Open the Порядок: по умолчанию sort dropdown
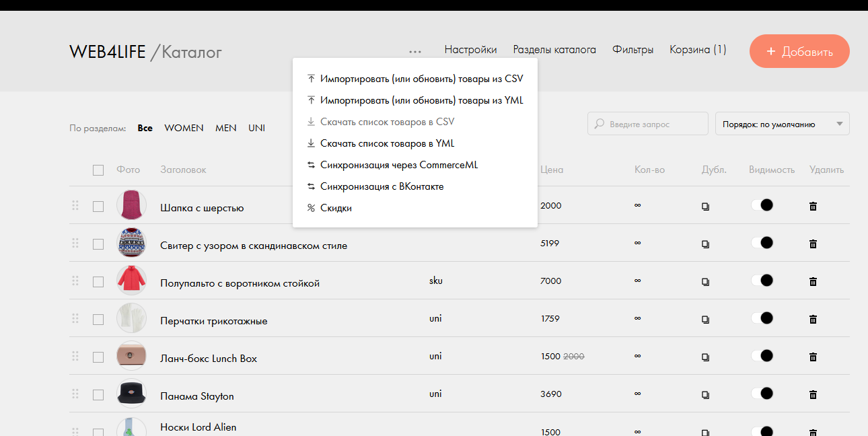The width and height of the screenshot is (868, 436). click(782, 124)
